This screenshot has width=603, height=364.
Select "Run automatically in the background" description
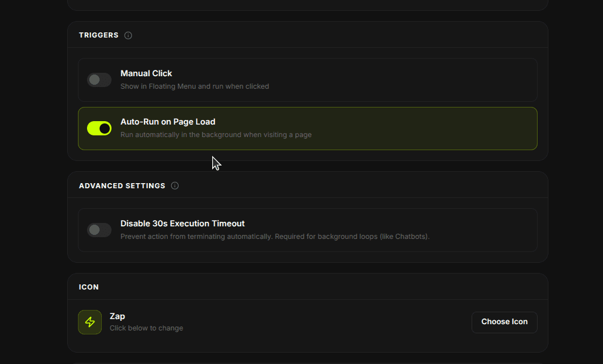point(216,135)
